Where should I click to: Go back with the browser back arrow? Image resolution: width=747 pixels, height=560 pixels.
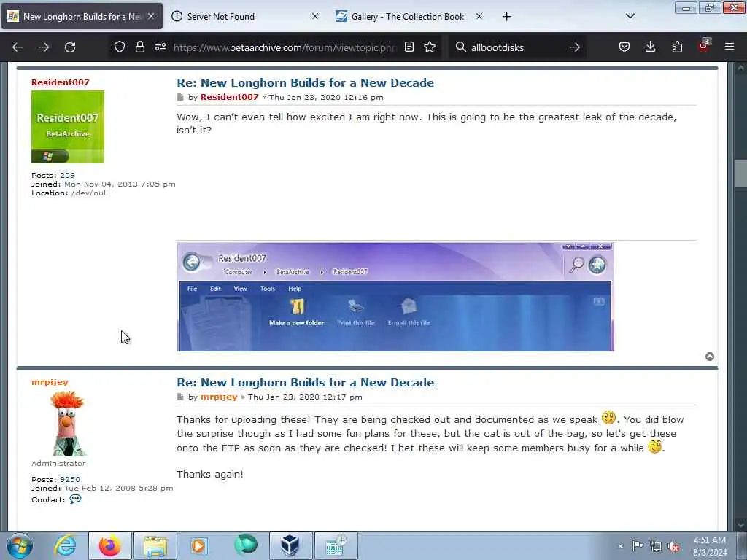pyautogui.click(x=18, y=47)
